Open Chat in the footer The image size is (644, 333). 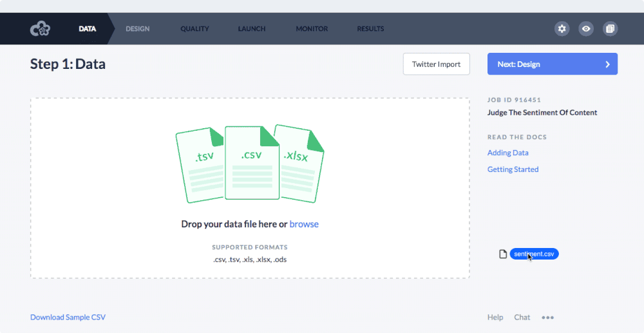522,318
